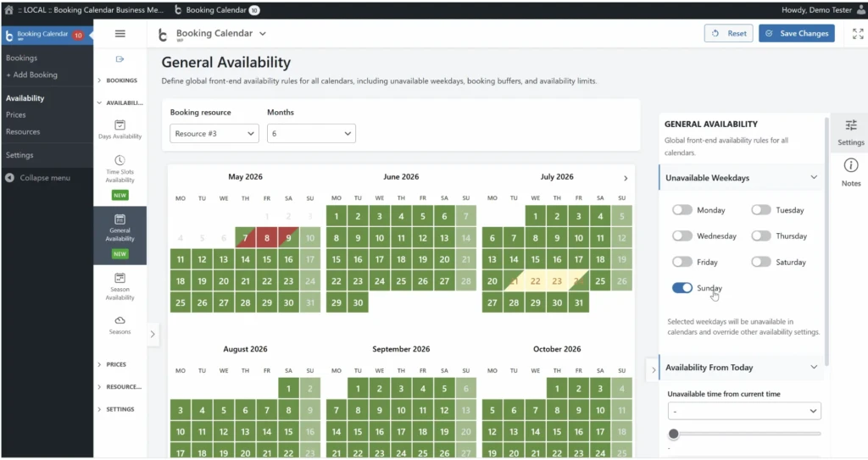The width and height of the screenshot is (868, 460).
Task: Expand the SETTINGS menu group
Action: click(x=116, y=409)
